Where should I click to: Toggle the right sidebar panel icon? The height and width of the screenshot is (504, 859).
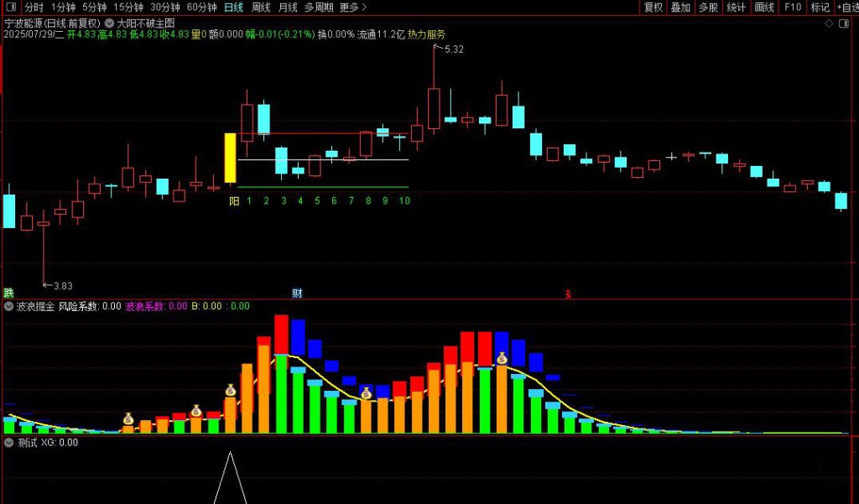coord(846,23)
